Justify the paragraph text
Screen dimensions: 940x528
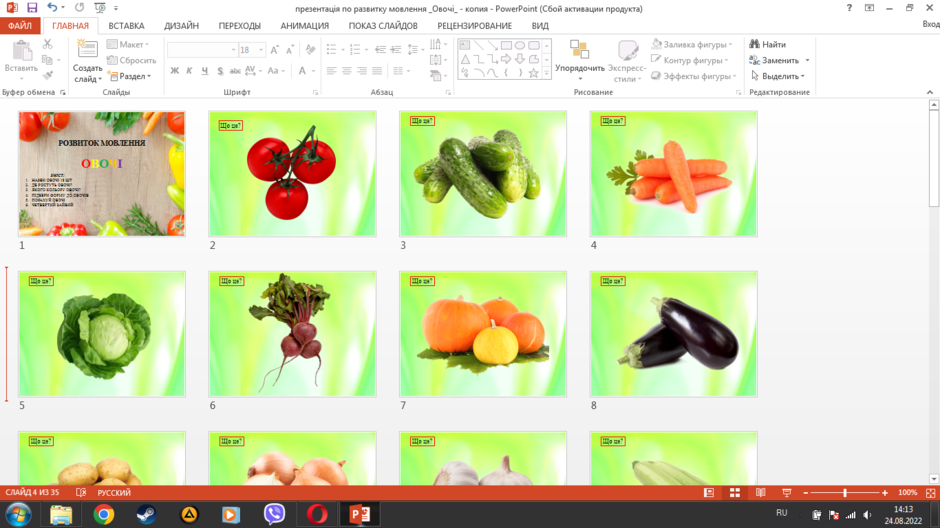point(376,71)
